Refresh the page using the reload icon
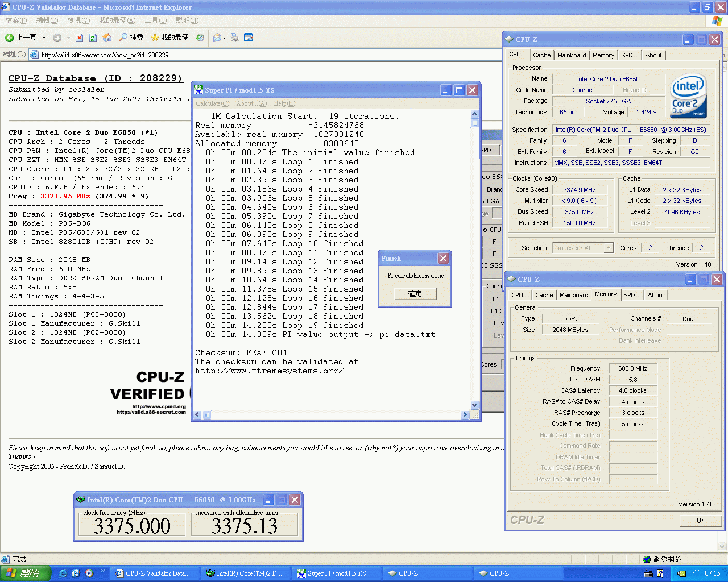 [92, 38]
